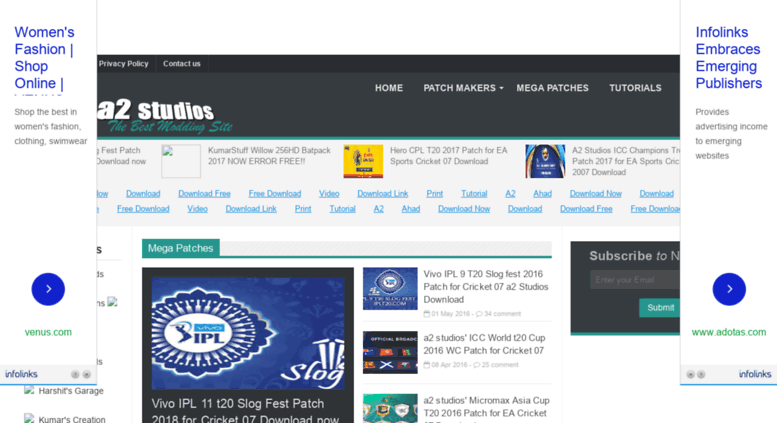Open the Harshit's Garage sidebar link

coord(71,391)
